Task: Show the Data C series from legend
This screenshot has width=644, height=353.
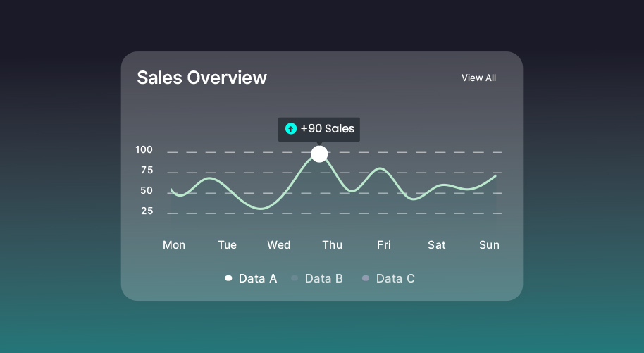Action: coord(395,278)
